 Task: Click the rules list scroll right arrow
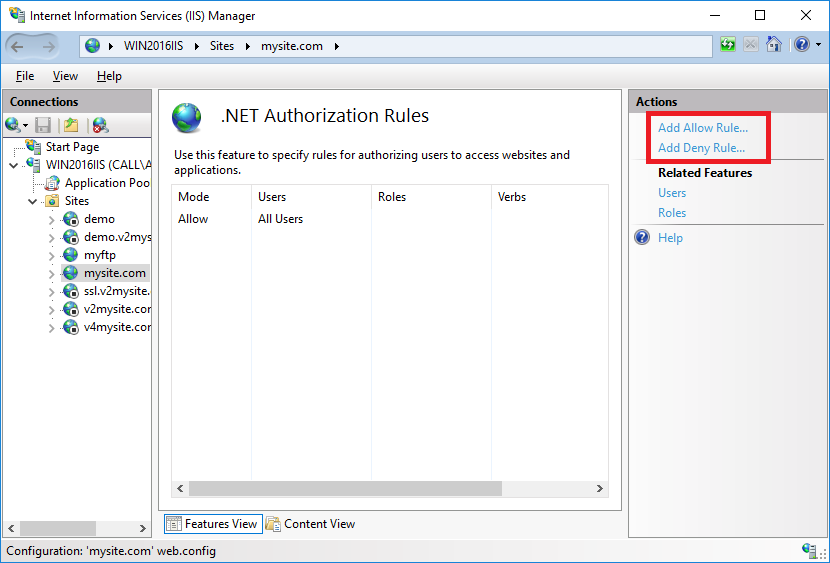click(599, 488)
